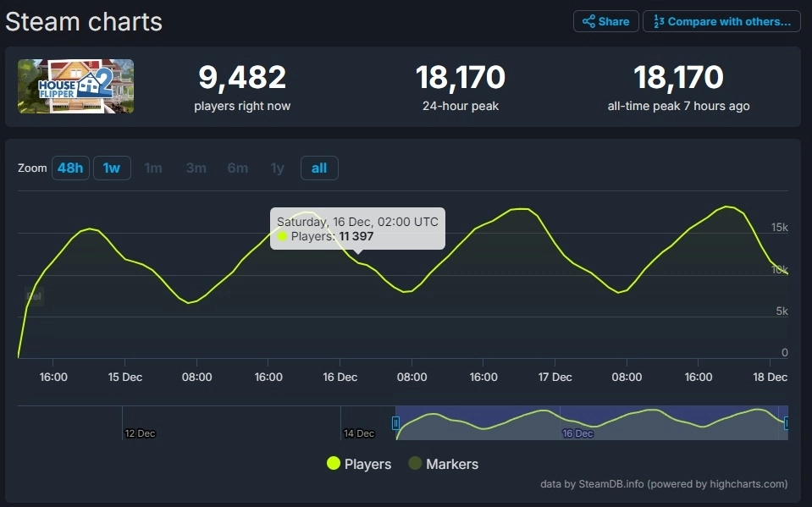Image resolution: width=812 pixels, height=507 pixels.
Task: Click the 18,170 24-hour peak figure
Action: click(x=461, y=77)
